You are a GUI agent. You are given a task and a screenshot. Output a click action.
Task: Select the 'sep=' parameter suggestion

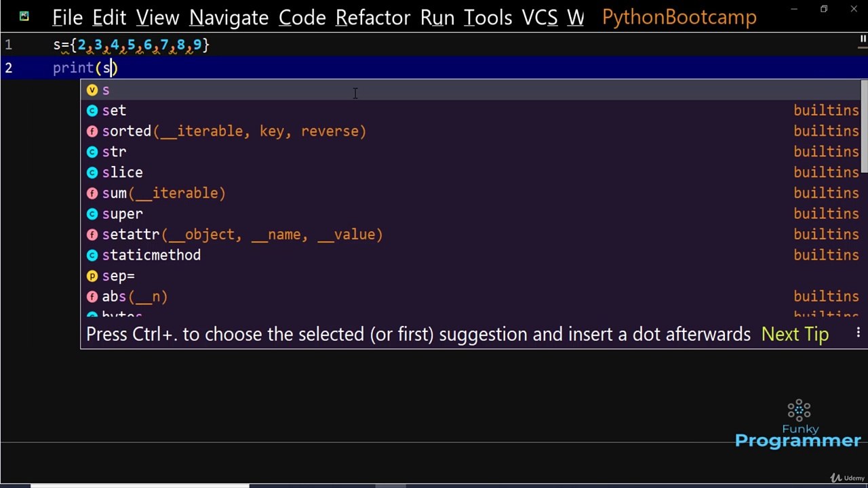coord(471,276)
